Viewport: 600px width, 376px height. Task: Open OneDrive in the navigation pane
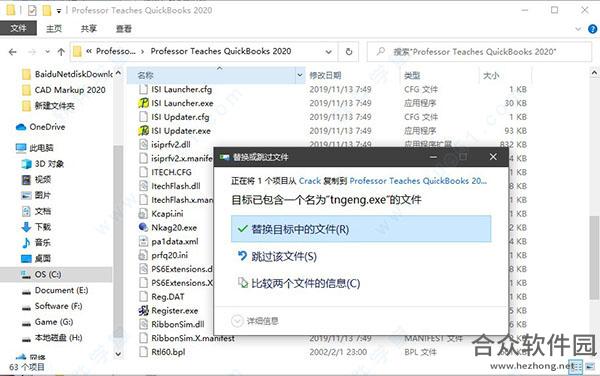click(x=41, y=127)
